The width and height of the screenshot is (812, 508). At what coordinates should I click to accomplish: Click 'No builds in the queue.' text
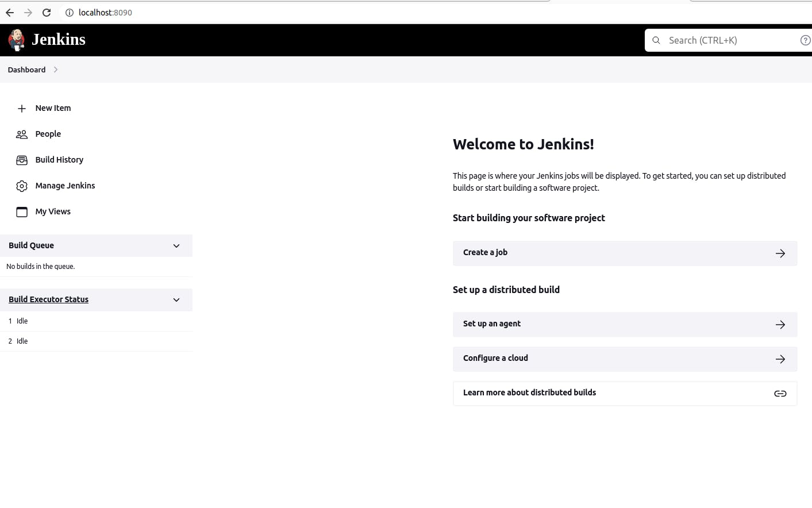pyautogui.click(x=40, y=267)
